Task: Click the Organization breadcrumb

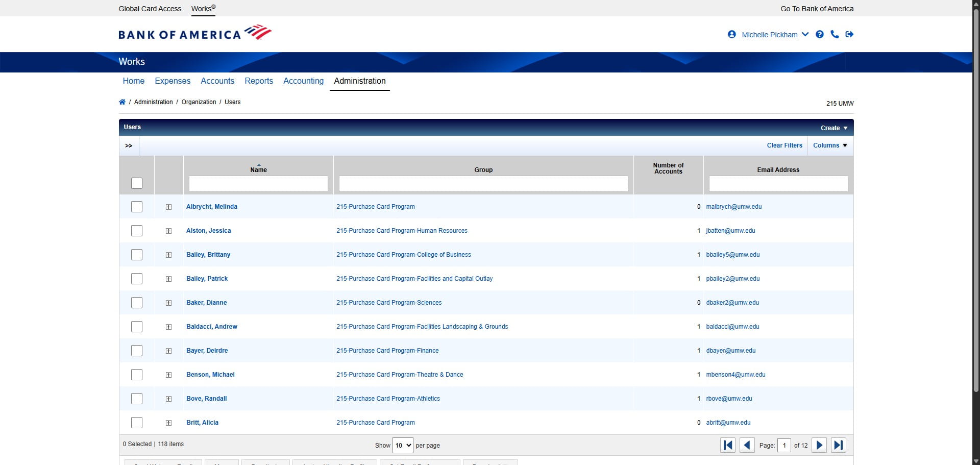Action: tap(199, 102)
